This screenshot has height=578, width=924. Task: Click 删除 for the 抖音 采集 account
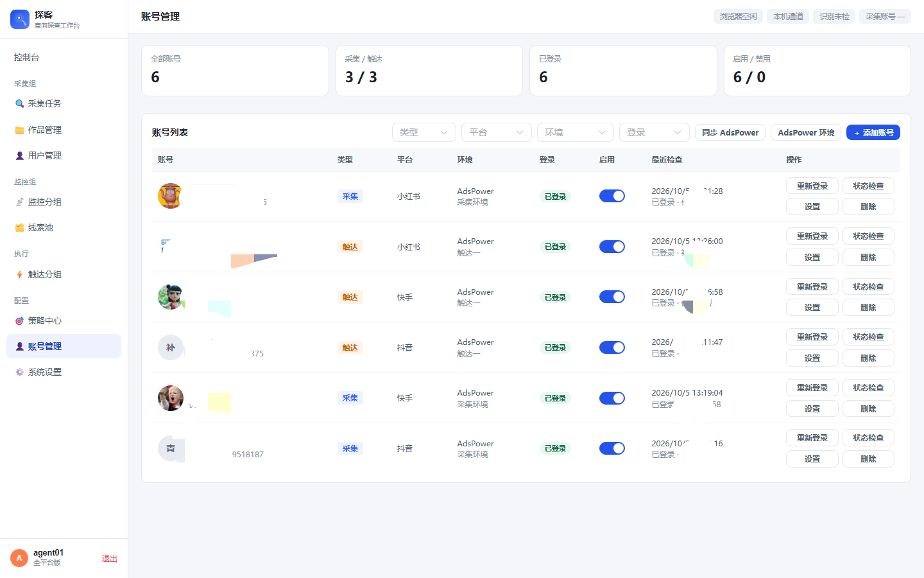coord(868,459)
